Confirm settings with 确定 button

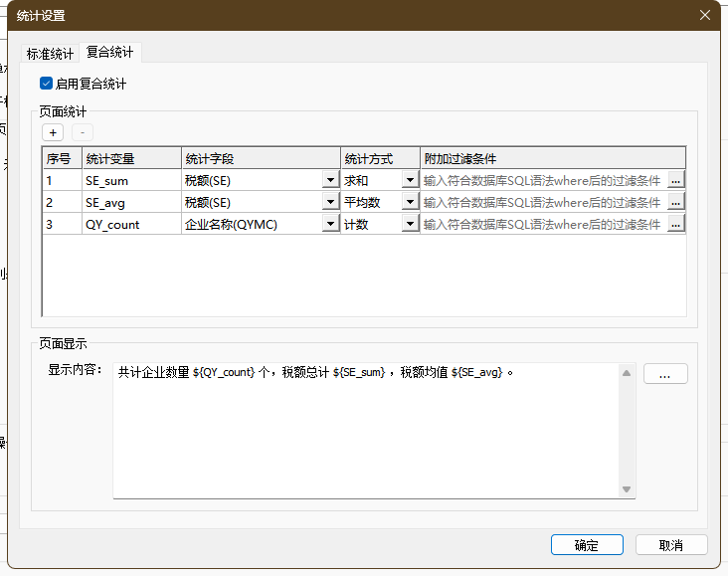click(x=587, y=544)
